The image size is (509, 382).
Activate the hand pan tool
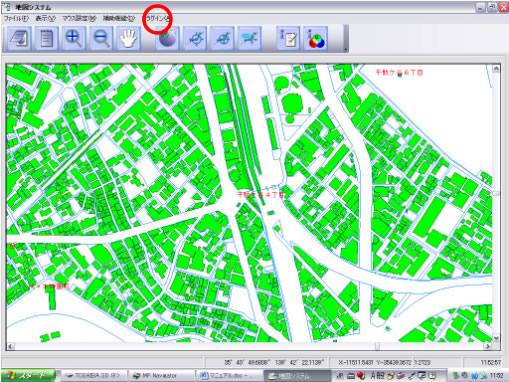[128, 38]
